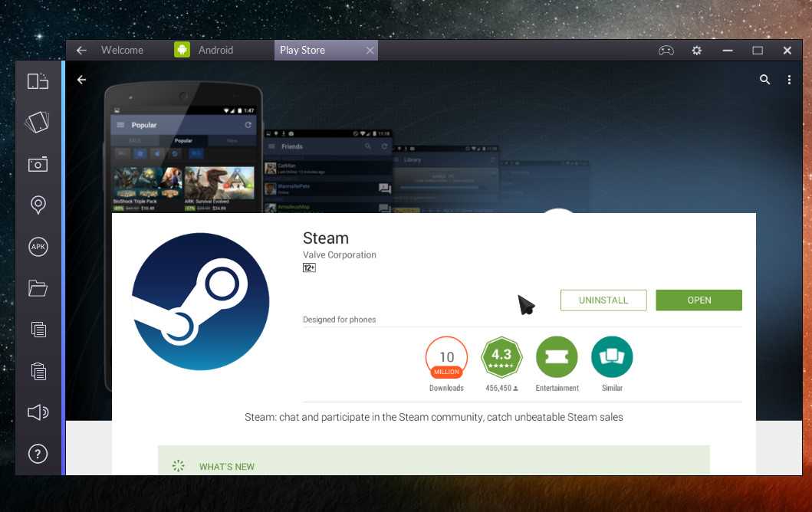
Task: Click the copy icon in the sidebar
Action: point(38,330)
